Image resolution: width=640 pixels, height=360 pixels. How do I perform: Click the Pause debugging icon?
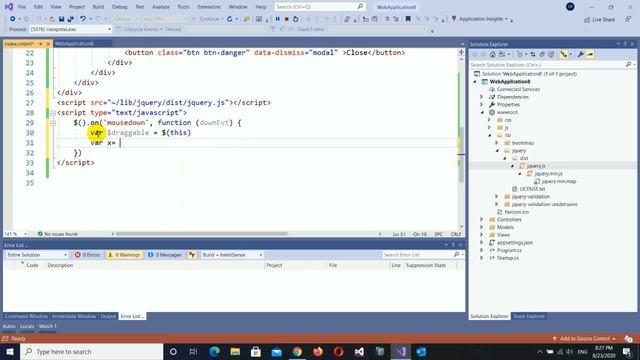(278, 19)
